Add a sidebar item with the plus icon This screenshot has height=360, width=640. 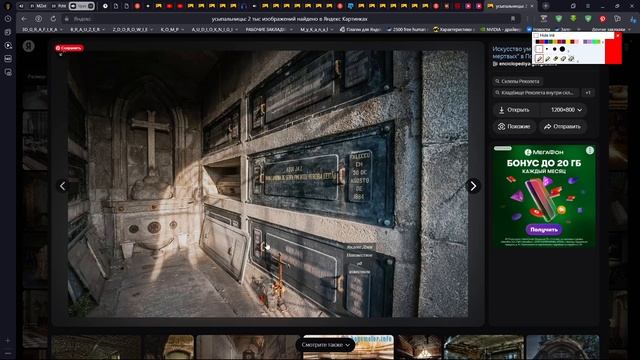coord(8,340)
